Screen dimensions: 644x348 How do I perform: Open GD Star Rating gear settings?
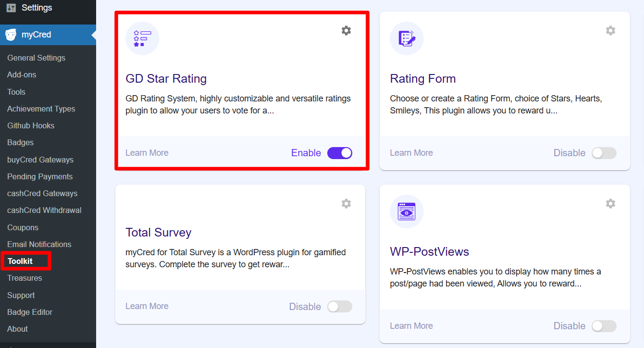tap(346, 31)
